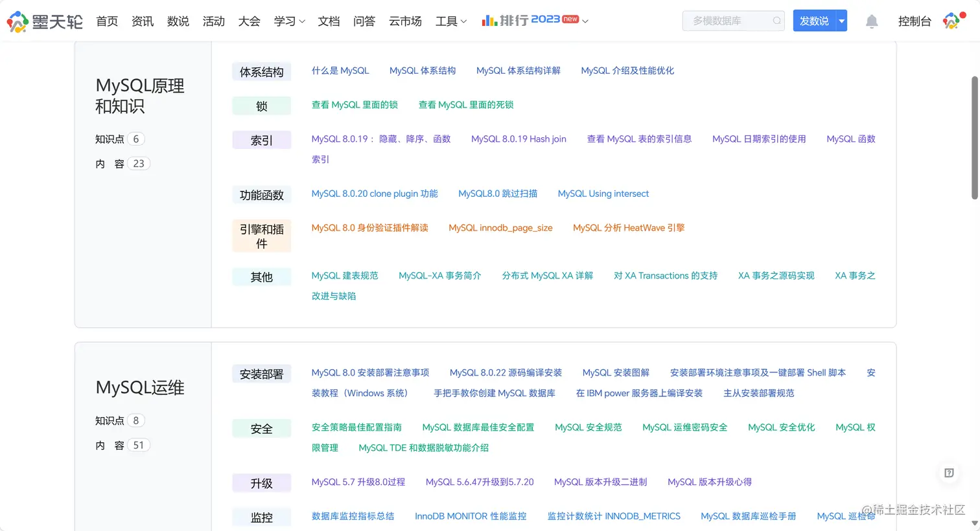Go to 首页 in the navigation bar
The image size is (980, 531).
click(x=107, y=21)
